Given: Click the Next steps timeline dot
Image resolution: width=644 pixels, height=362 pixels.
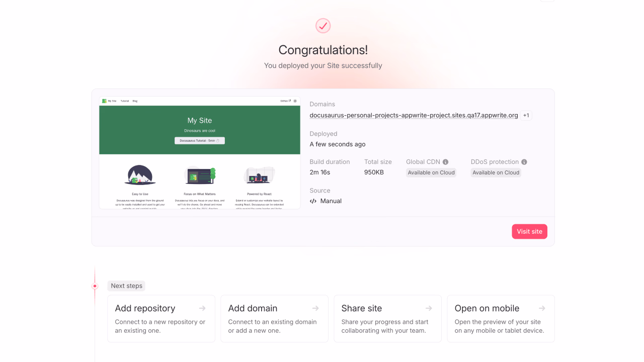Looking at the screenshot, I should coord(95,286).
